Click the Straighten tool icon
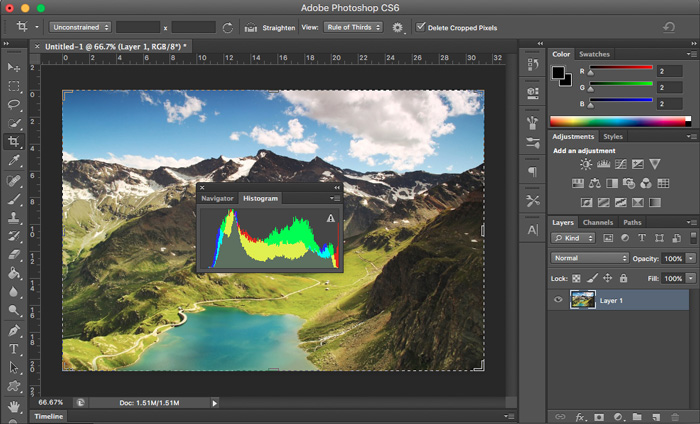This screenshot has height=424, width=700. (x=250, y=27)
